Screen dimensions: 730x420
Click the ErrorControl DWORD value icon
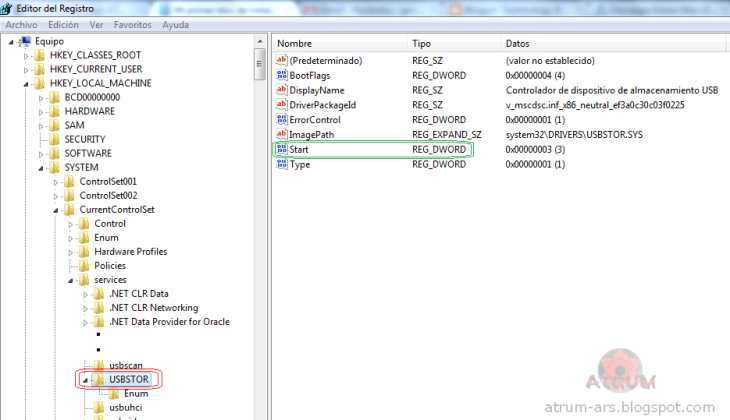pyautogui.click(x=282, y=120)
